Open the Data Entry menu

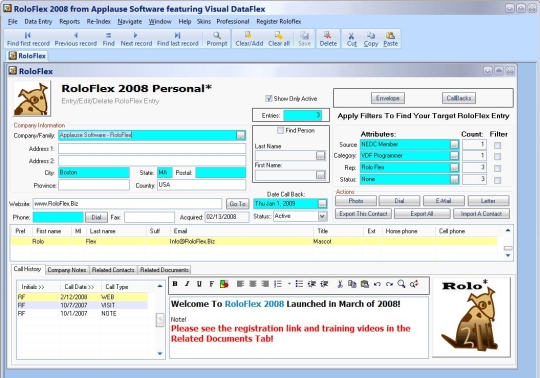38,22
